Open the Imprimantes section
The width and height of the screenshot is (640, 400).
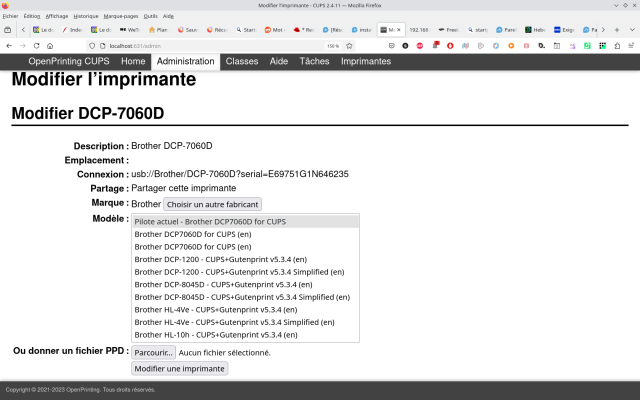[366, 61]
